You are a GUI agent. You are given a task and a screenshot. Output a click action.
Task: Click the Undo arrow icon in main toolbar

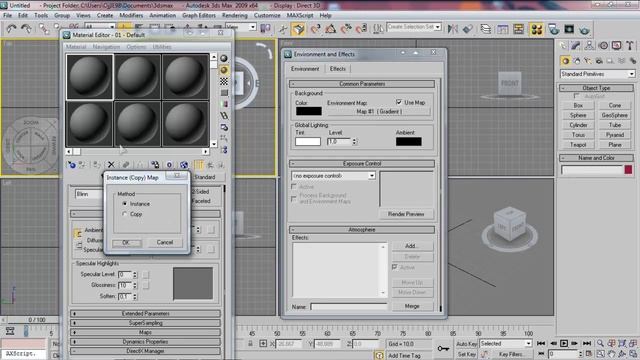(11, 29)
